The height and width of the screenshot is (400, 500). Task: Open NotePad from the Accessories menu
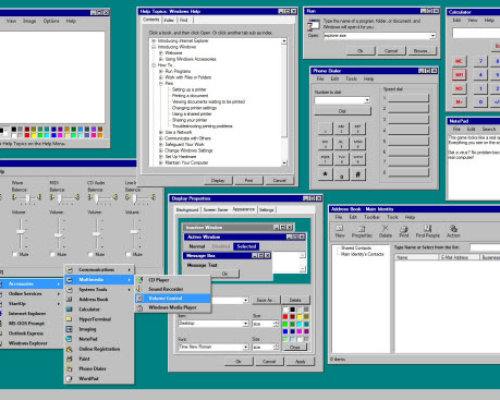(99, 339)
